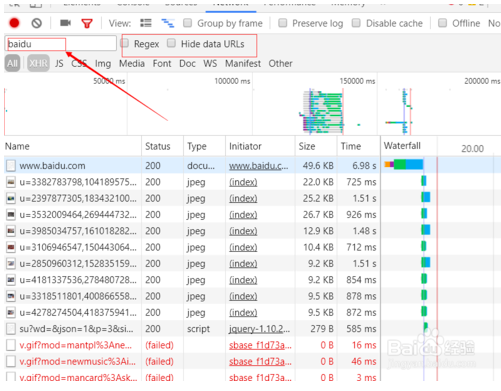Enable the Group by frame checkbox
The image size is (501, 391).
[x=188, y=23]
